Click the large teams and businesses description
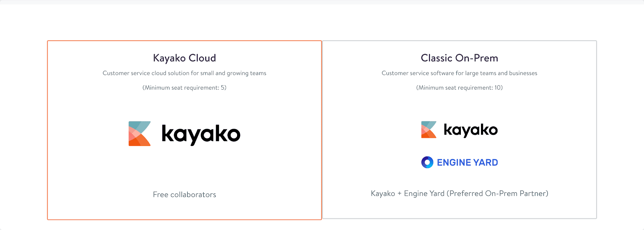 point(459,73)
